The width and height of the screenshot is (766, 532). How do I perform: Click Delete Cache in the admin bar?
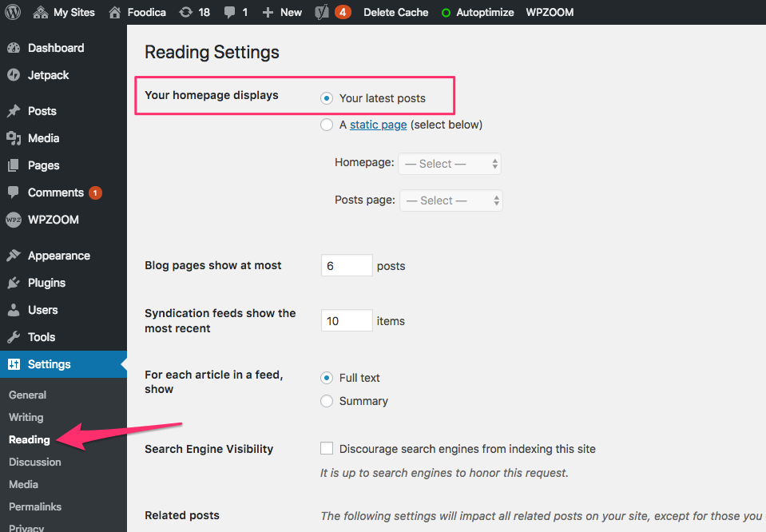[x=395, y=12]
